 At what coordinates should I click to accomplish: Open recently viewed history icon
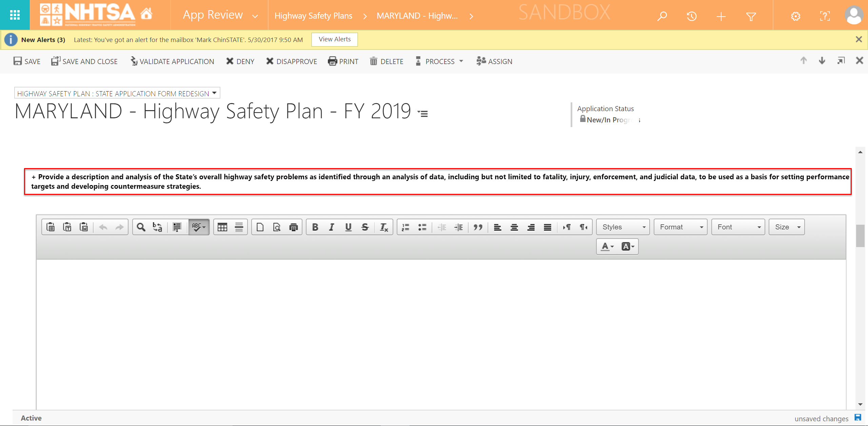[691, 16]
